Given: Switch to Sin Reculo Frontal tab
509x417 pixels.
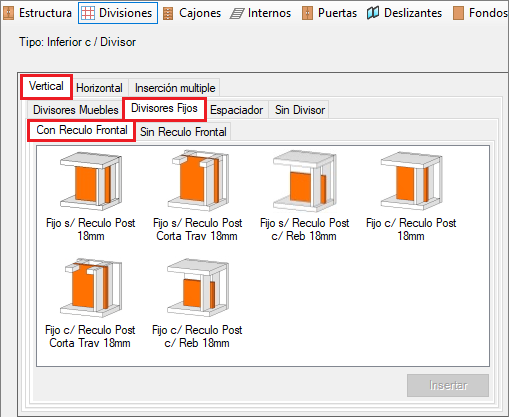Looking at the screenshot, I should (x=183, y=132).
